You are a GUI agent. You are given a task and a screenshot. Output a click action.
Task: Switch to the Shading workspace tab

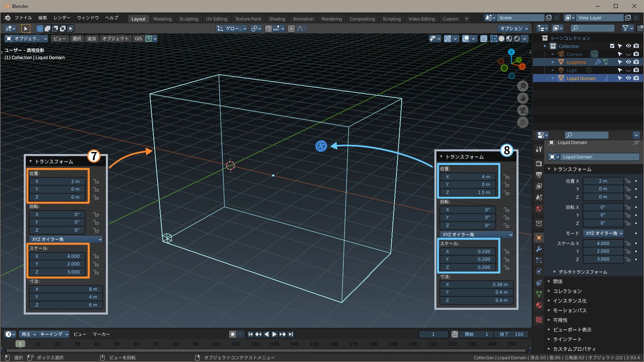click(x=277, y=19)
